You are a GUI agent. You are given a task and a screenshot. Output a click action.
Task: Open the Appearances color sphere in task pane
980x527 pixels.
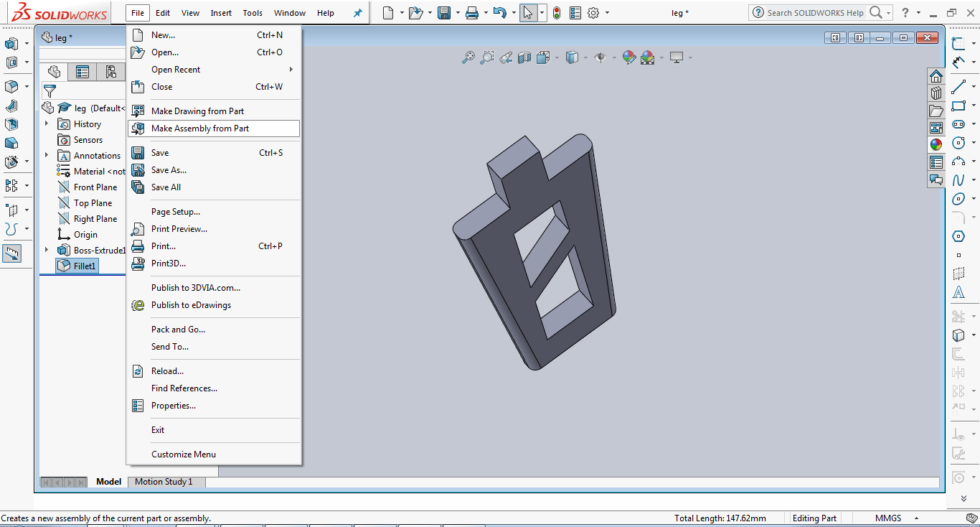[x=936, y=144]
